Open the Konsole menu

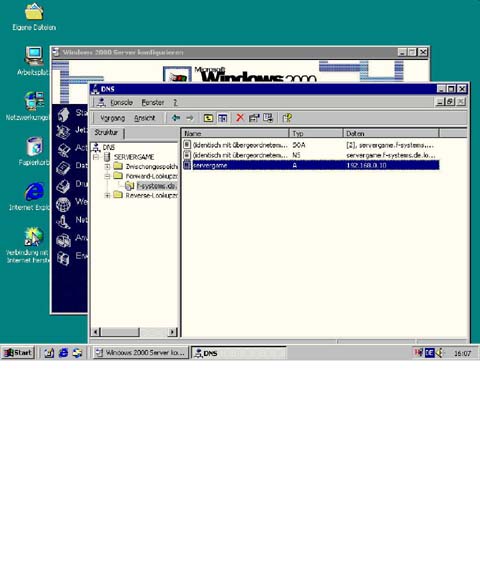121,102
